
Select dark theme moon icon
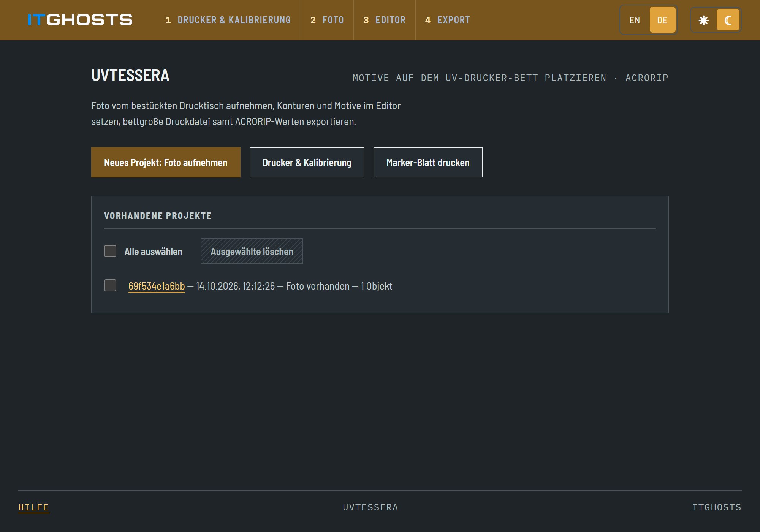pos(728,20)
